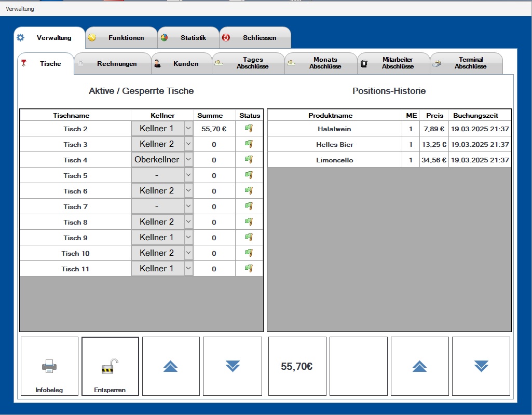The width and height of the screenshot is (532, 415).
Task: Click the green status flag of Tisch 11
Action: (x=249, y=269)
